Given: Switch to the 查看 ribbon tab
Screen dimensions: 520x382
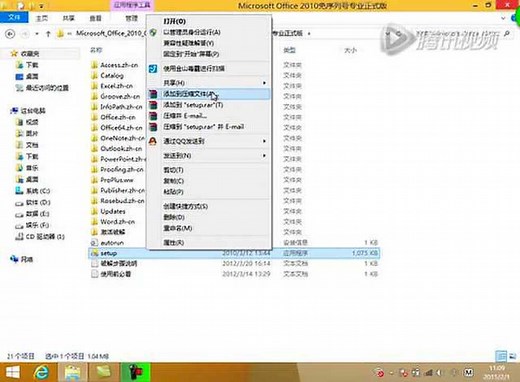Looking at the screenshot, I should (95, 18).
